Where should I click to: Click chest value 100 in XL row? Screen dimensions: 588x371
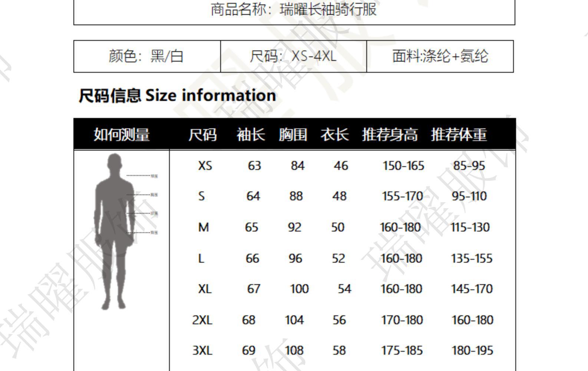[x=299, y=289]
